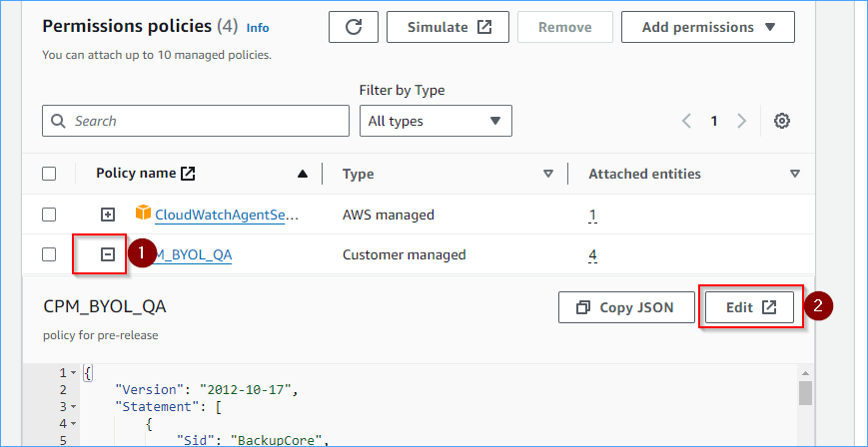Open the Info link
Image resolution: width=868 pixels, height=447 pixels.
point(258,28)
